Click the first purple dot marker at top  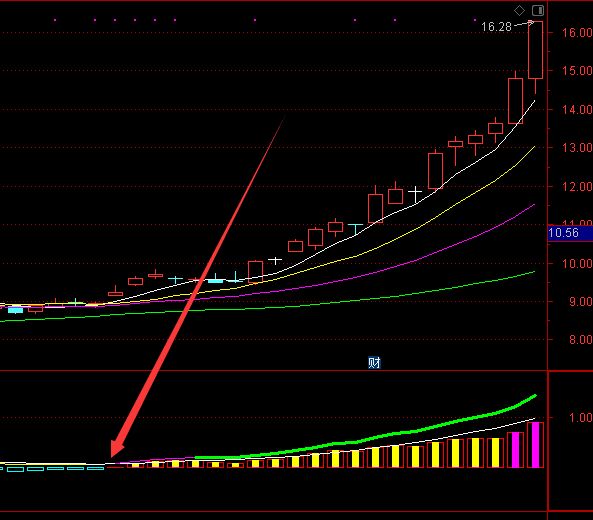(x=55, y=20)
